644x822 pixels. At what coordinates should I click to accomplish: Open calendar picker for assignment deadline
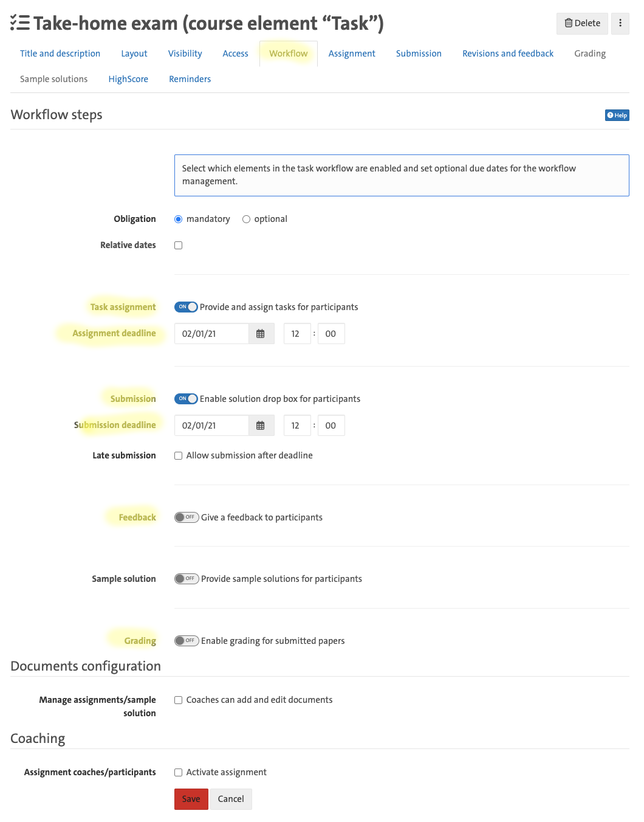(x=261, y=334)
